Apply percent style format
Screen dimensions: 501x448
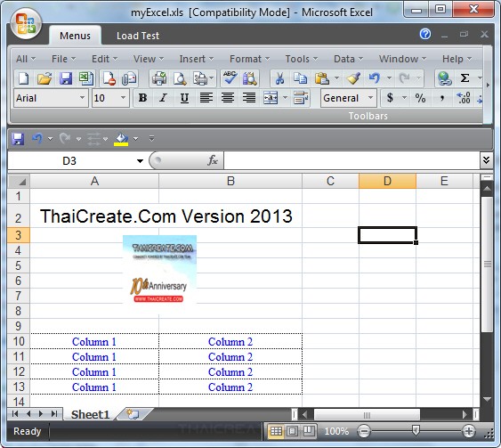tap(420, 98)
